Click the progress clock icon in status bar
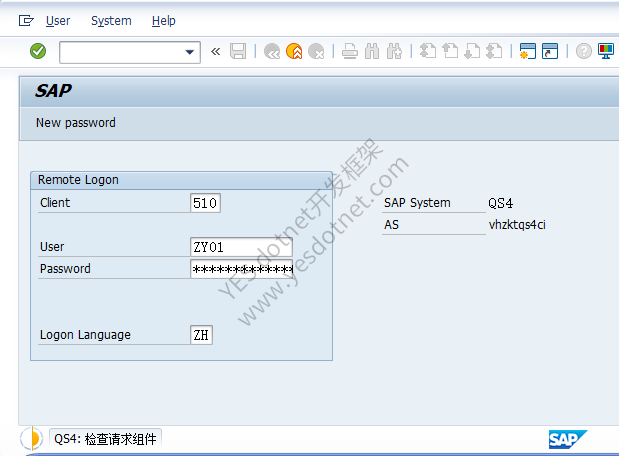Image resolution: width=619 pixels, height=456 pixels. (x=31, y=439)
